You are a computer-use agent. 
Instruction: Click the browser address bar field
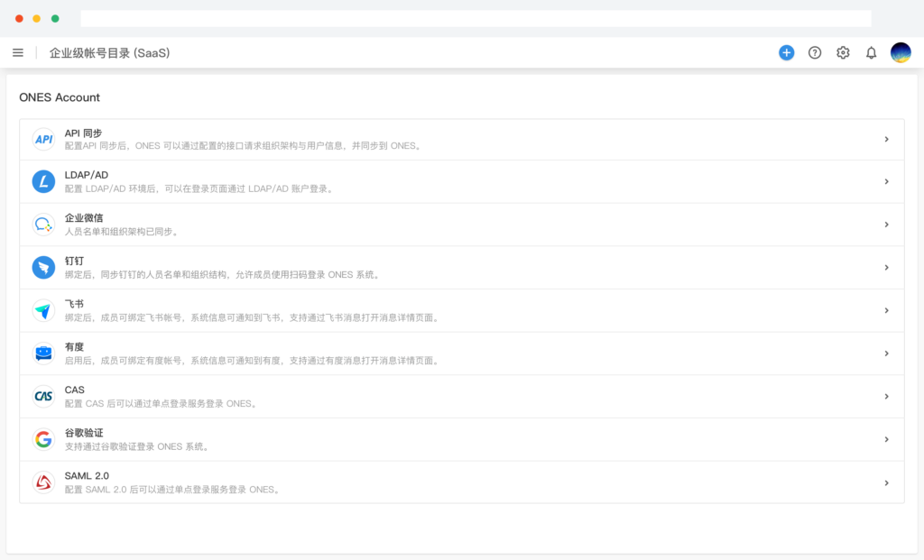coord(476,18)
